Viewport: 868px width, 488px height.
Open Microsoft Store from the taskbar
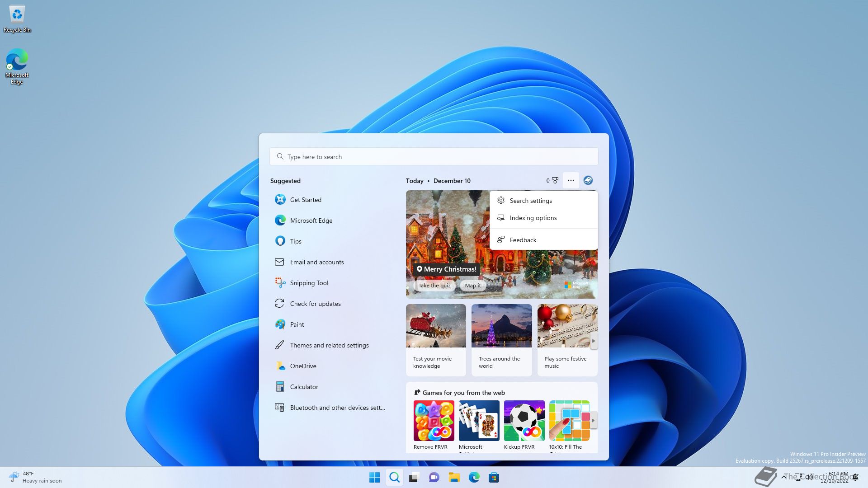click(x=494, y=477)
